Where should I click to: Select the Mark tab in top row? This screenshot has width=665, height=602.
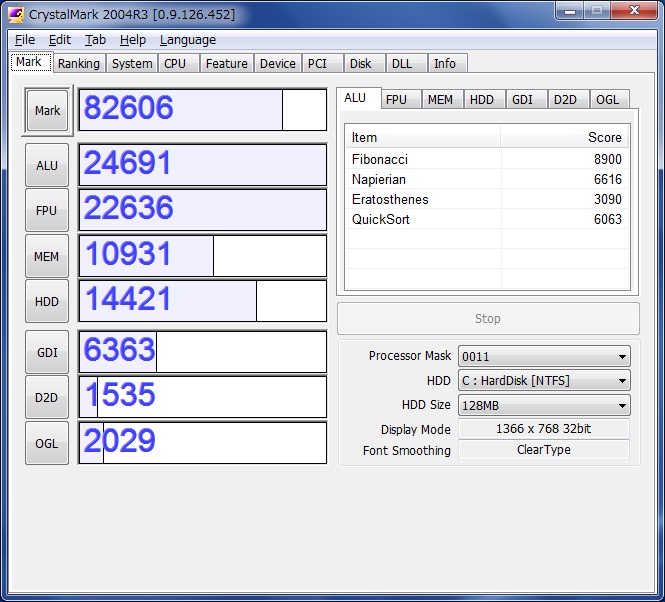point(32,62)
